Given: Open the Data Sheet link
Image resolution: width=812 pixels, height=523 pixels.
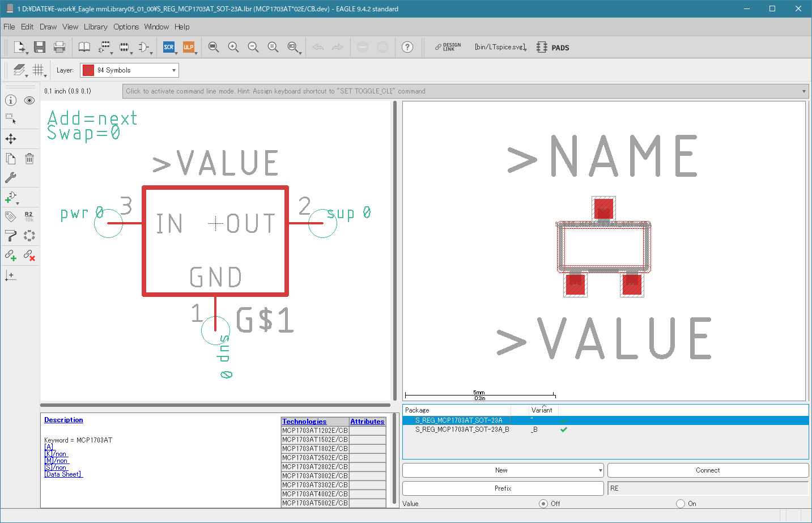Looking at the screenshot, I should (63, 474).
